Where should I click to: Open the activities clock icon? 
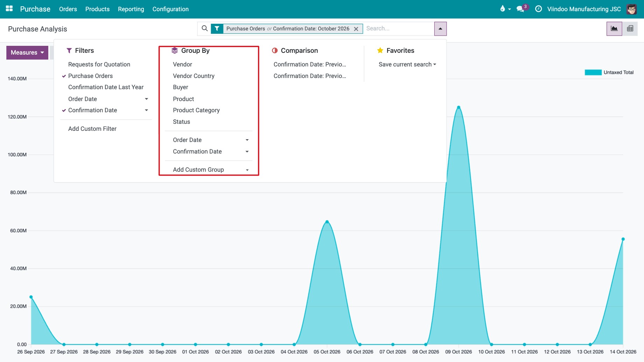pos(539,9)
